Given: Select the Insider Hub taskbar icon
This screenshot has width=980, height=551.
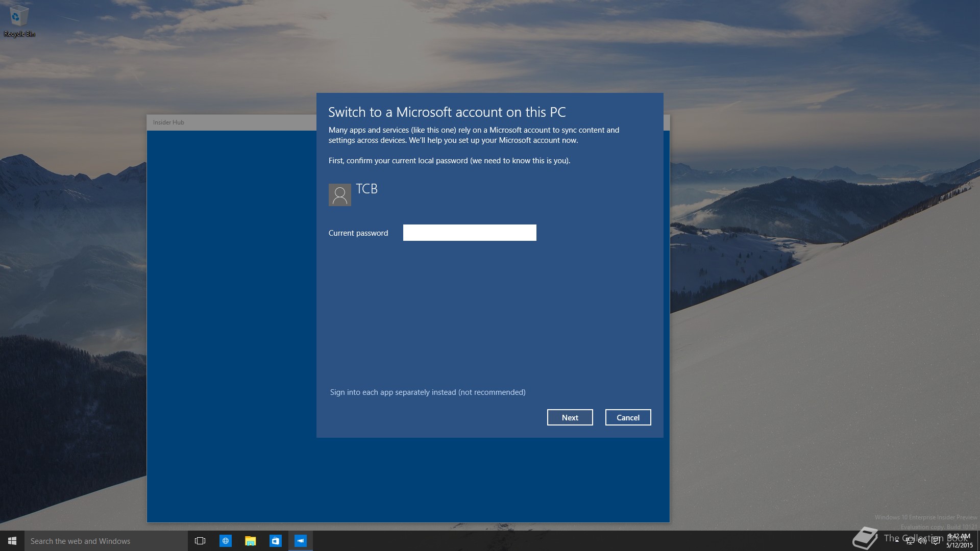Looking at the screenshot, I should [301, 541].
